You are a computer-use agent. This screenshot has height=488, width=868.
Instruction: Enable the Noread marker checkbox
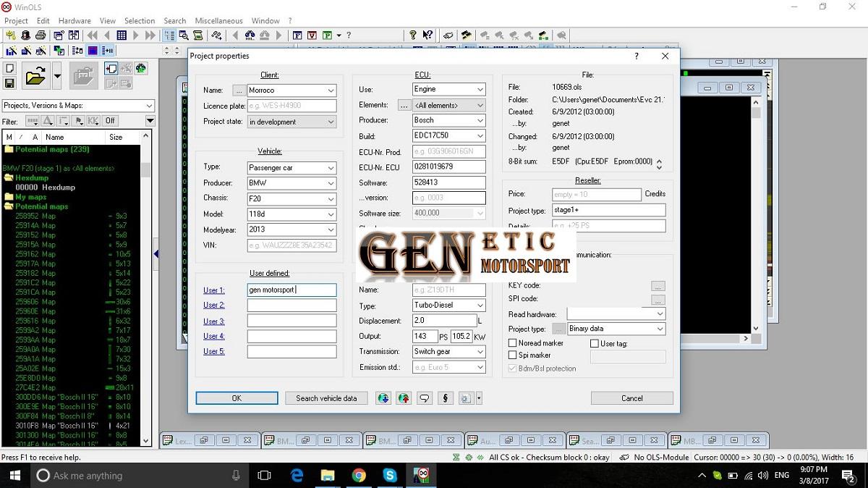point(513,343)
